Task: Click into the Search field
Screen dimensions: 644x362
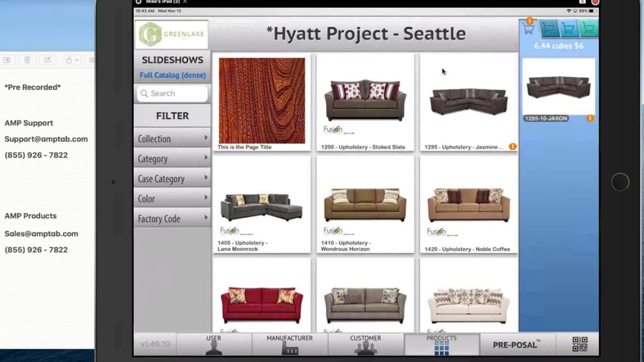Action: tap(172, 94)
